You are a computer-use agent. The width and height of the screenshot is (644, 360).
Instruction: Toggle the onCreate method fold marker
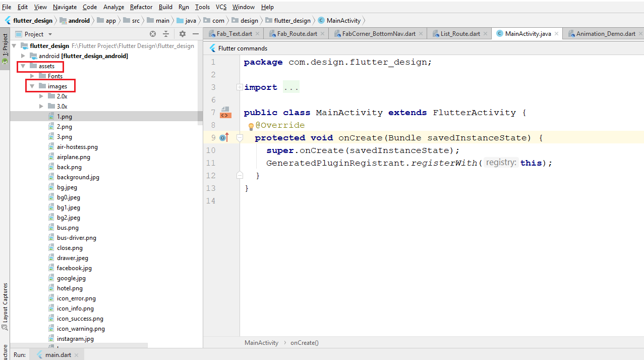[240, 137]
